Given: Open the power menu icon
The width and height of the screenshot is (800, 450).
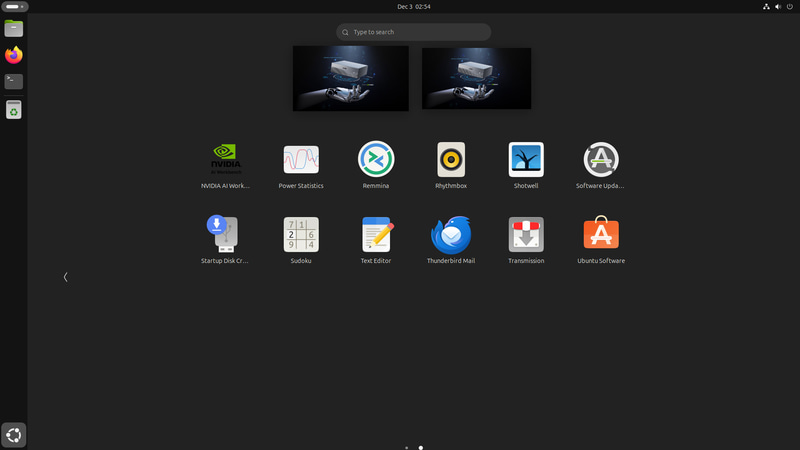Looking at the screenshot, I should (x=790, y=7).
